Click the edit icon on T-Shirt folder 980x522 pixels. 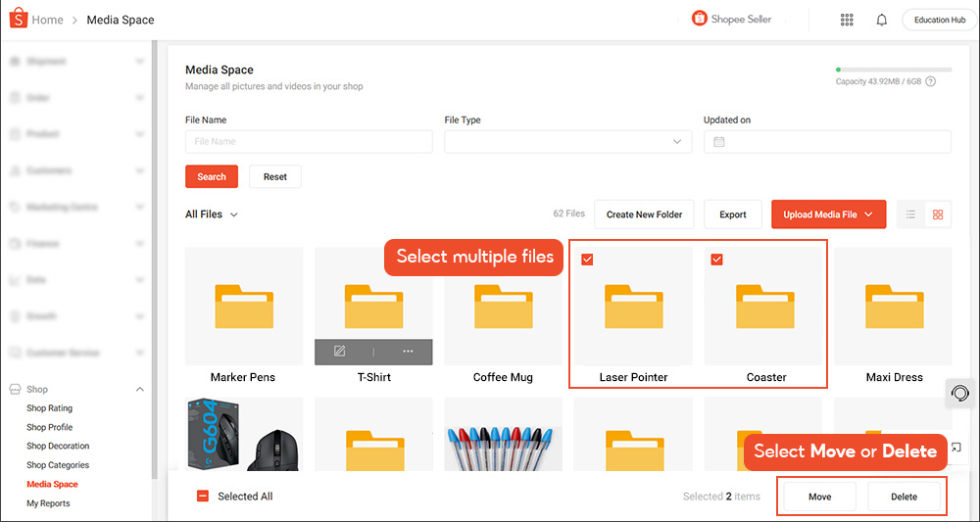pyautogui.click(x=339, y=351)
